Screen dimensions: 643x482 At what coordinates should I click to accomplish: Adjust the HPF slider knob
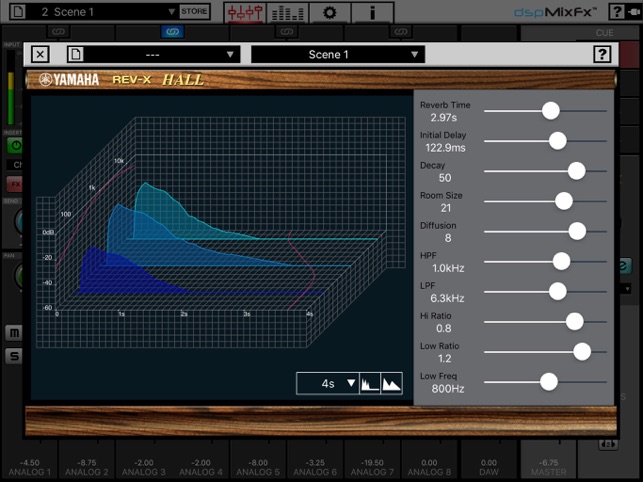561,261
